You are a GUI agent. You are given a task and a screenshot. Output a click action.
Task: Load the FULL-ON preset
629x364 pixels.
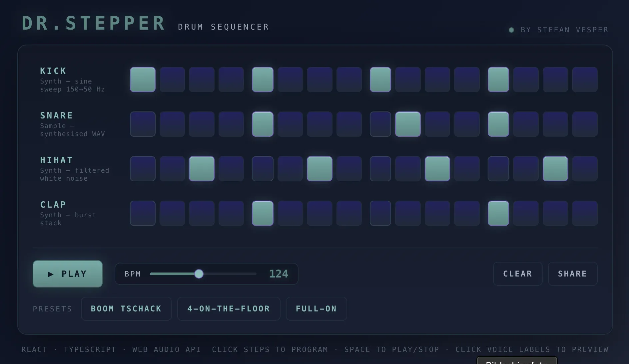click(x=316, y=309)
